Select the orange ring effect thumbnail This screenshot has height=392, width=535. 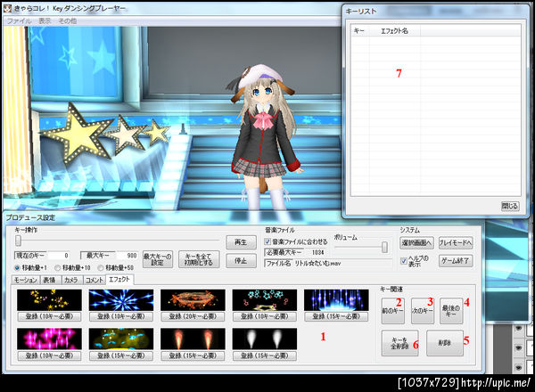tap(193, 300)
